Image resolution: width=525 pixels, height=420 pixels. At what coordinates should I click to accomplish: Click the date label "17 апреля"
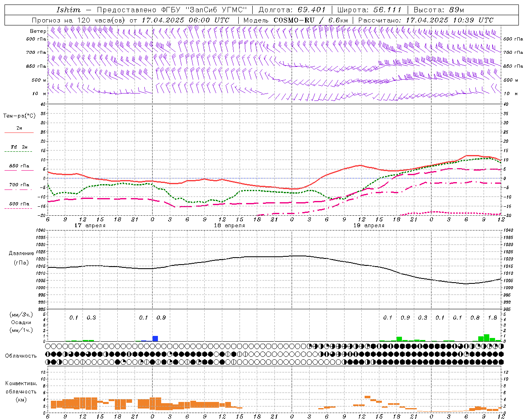(90, 226)
